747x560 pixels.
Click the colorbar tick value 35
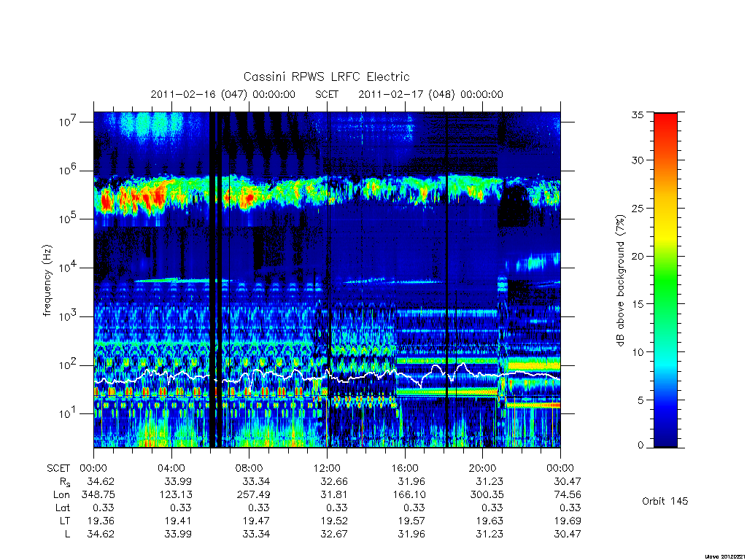tap(638, 114)
